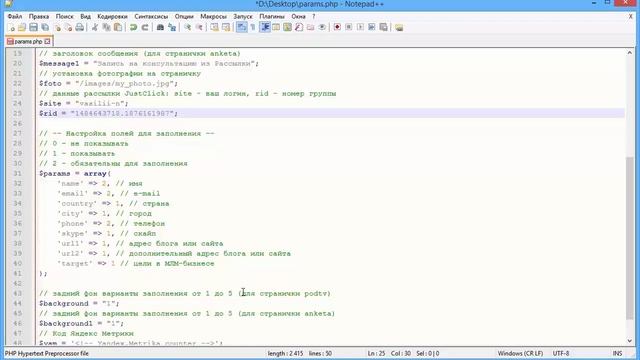Click the vertical scrollbar down arrow
The height and width of the screenshot is (360, 640).
point(629,341)
